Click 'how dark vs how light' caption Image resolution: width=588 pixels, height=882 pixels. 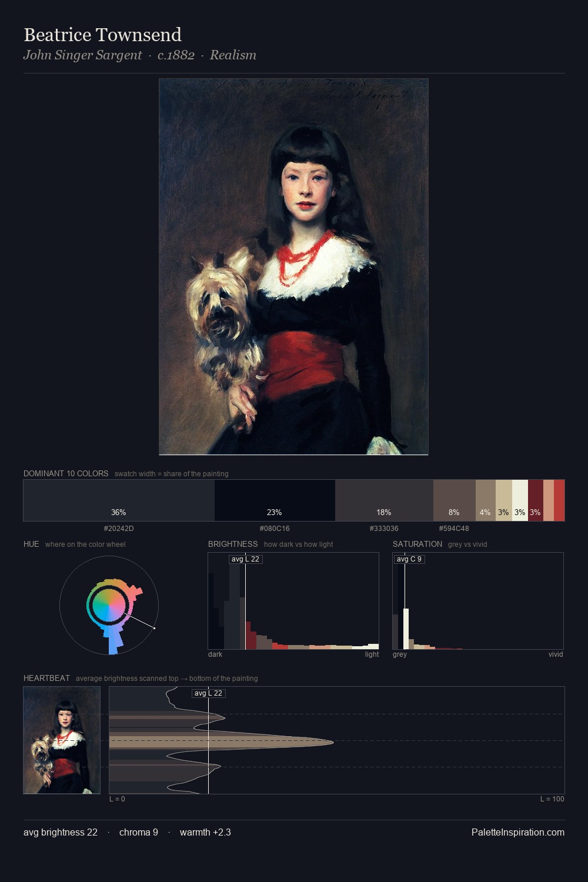tap(298, 544)
